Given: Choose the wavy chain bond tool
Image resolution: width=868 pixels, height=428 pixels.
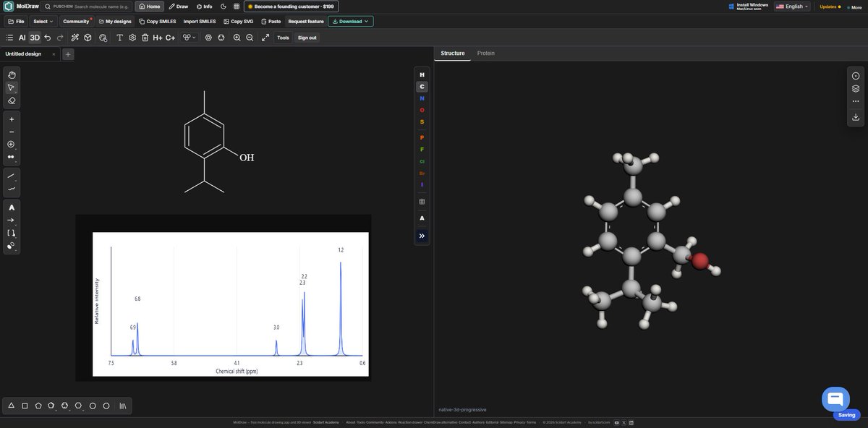Looking at the screenshot, I should 12,189.
